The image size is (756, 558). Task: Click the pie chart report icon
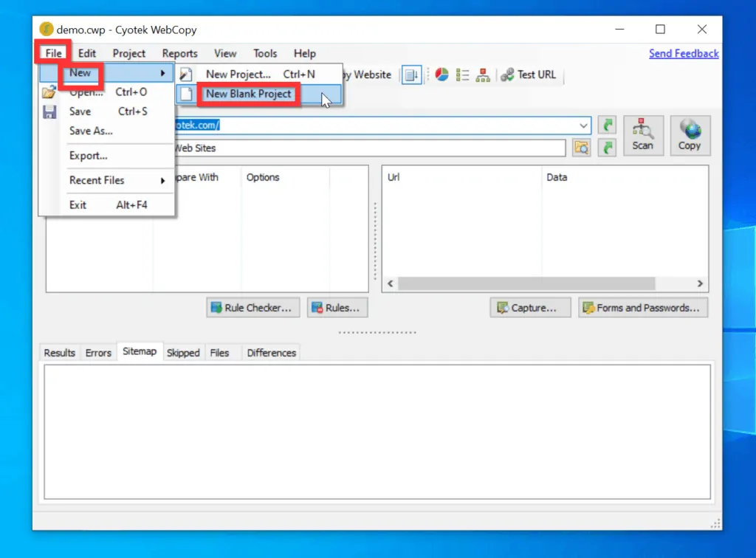[441, 75]
